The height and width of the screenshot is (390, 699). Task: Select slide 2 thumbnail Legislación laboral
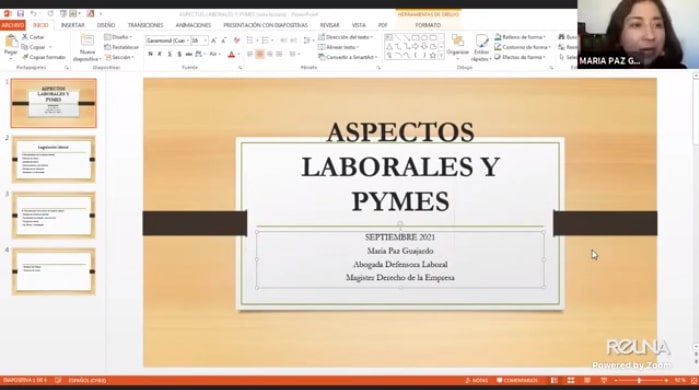point(53,159)
